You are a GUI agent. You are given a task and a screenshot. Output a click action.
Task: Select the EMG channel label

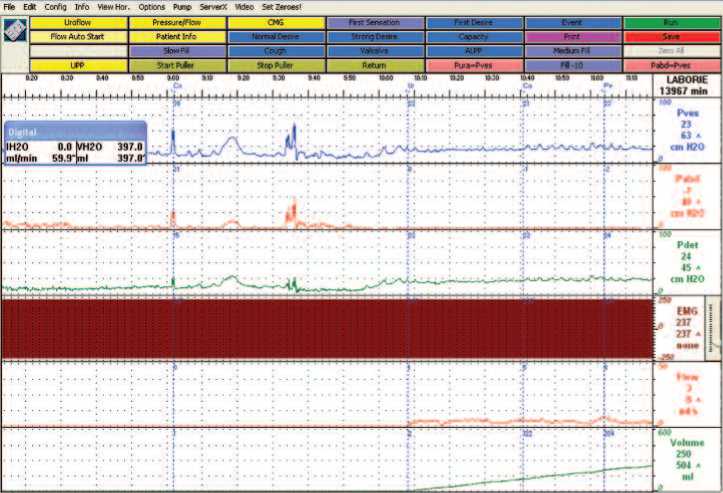[686, 311]
